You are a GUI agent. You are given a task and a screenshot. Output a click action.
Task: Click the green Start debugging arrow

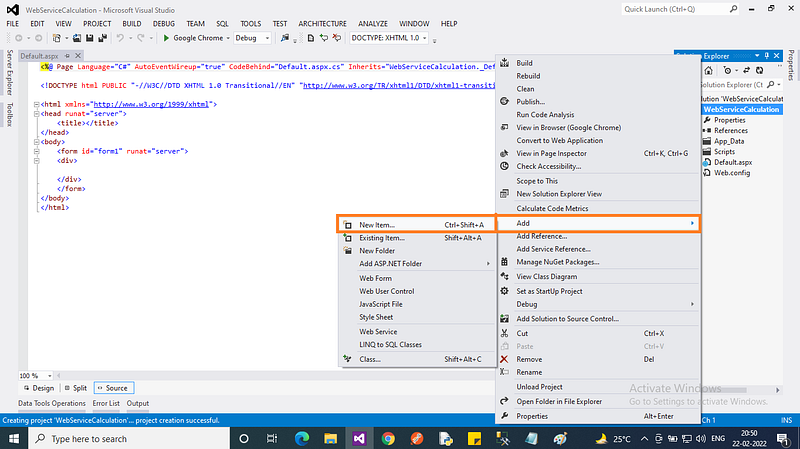coord(166,38)
